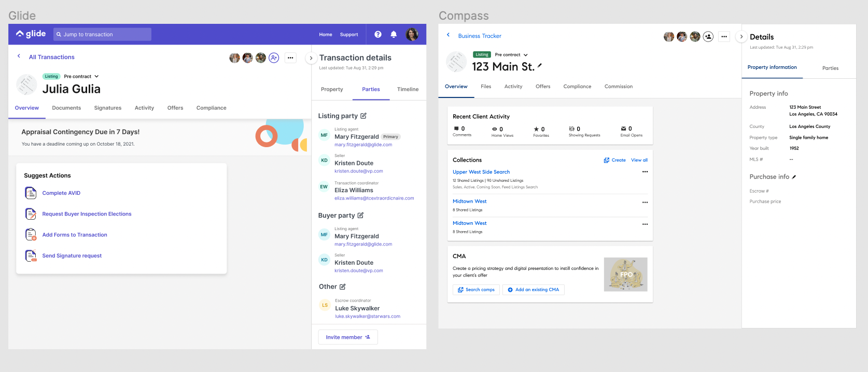Click the pencil icon next to 123 Main St.
The height and width of the screenshot is (372, 868).
pos(540,66)
